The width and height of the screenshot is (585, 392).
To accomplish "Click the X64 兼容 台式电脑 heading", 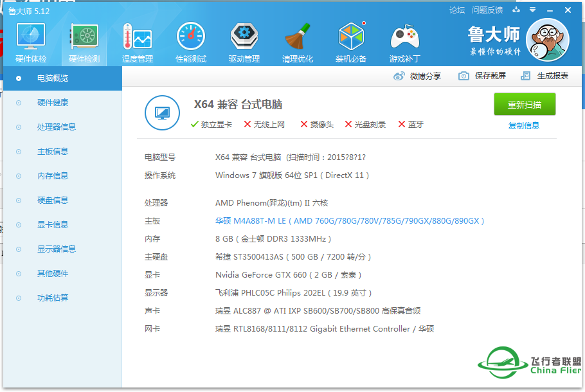I will point(238,105).
